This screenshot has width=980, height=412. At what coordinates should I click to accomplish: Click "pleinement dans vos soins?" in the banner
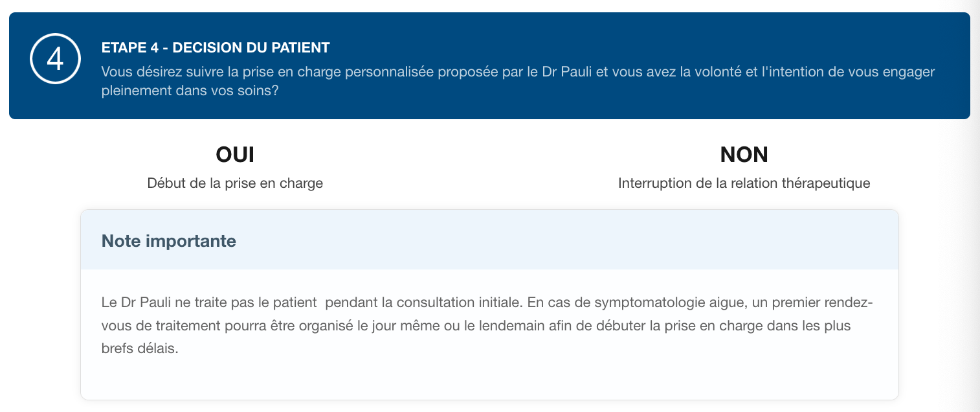click(190, 91)
